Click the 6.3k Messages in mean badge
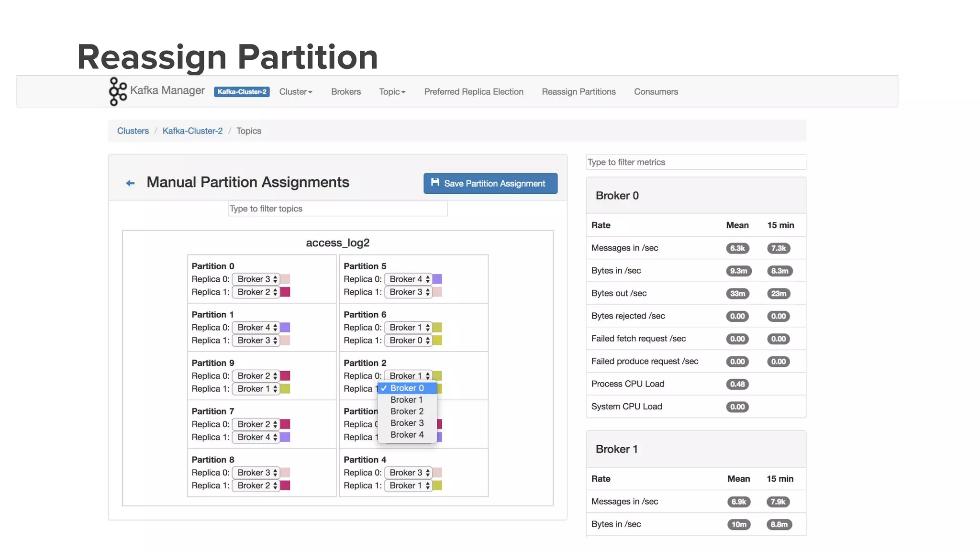 click(737, 248)
